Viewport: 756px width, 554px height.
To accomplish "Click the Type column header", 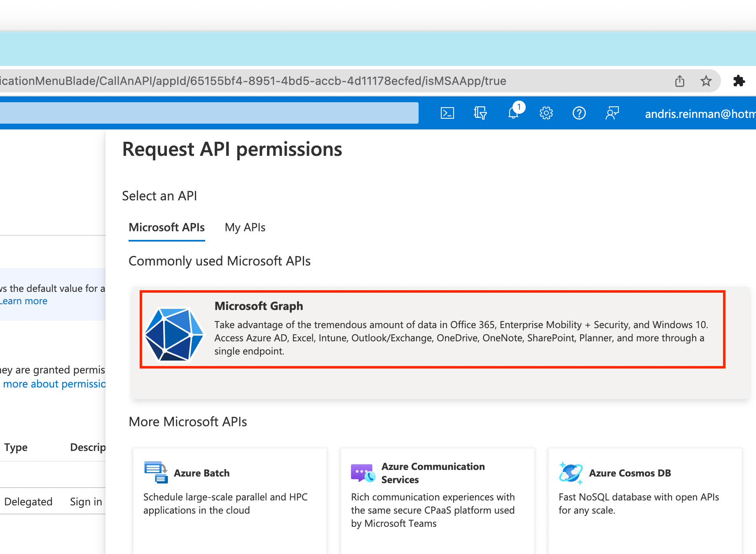I will pos(16,447).
